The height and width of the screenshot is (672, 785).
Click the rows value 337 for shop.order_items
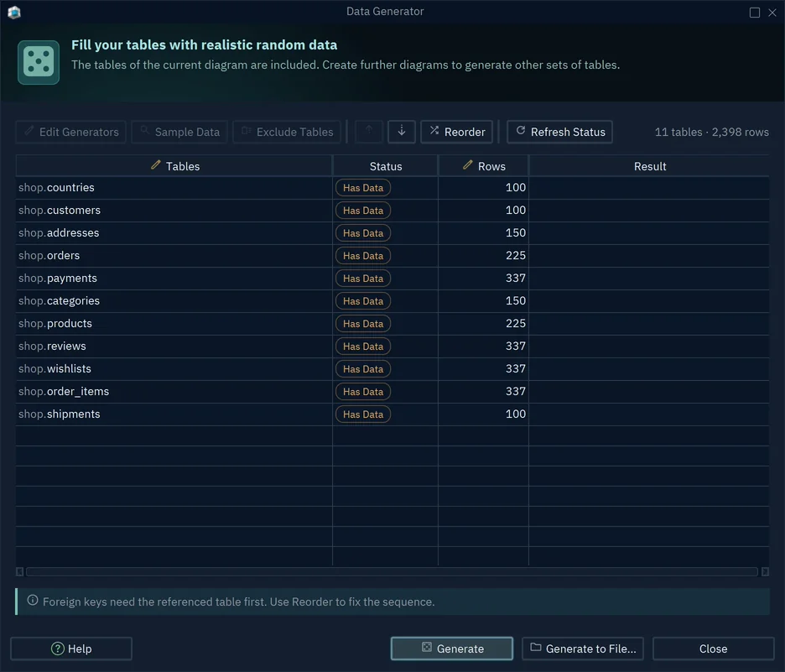pos(515,391)
